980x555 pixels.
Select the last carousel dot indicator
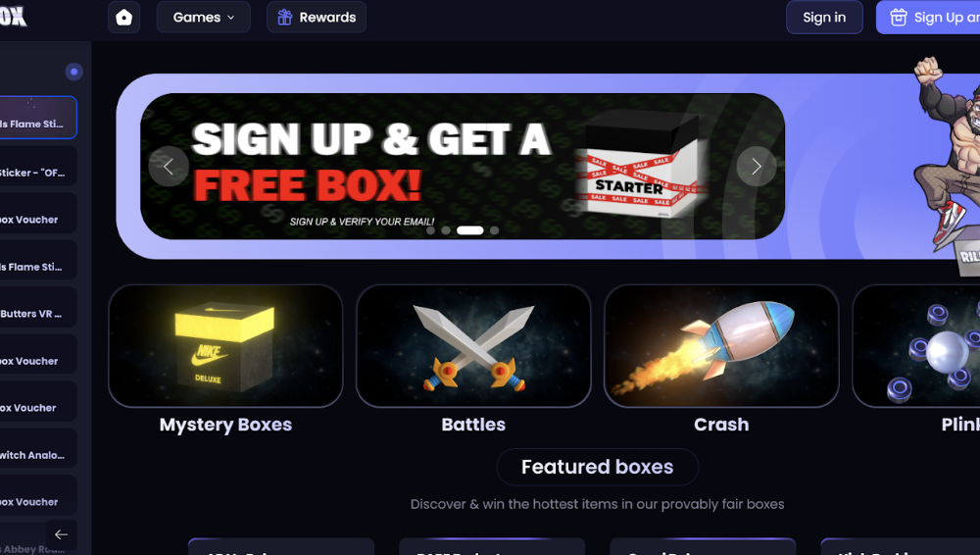coord(494,230)
